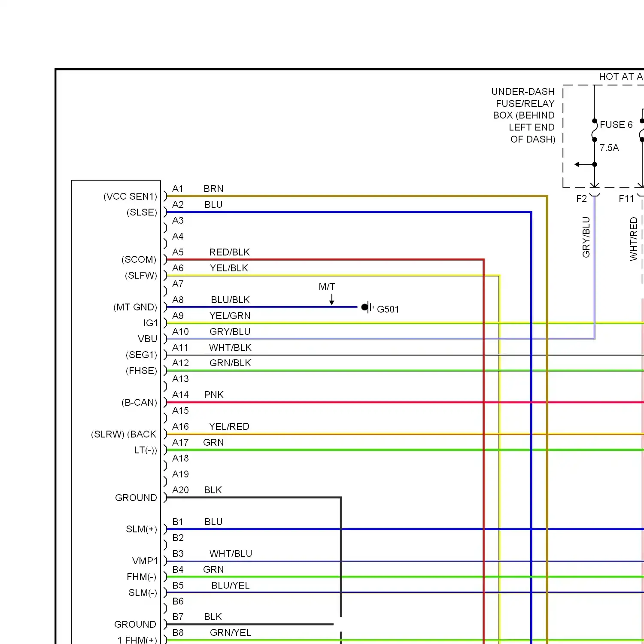Select the GRN/BLK wire label
This screenshot has height=644, width=644.
point(230,363)
